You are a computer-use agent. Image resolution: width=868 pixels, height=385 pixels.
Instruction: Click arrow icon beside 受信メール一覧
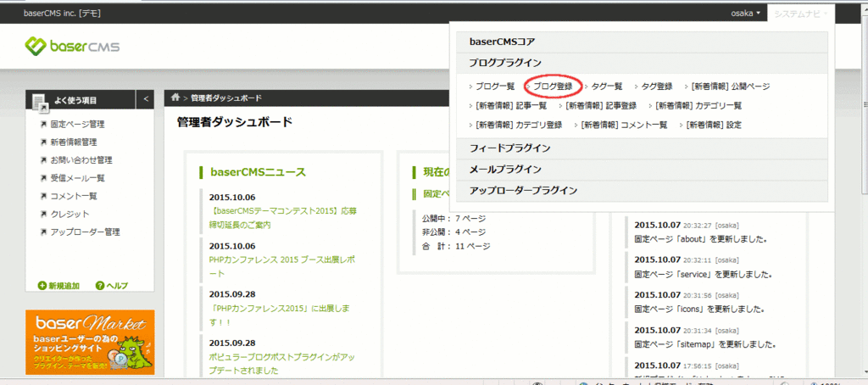(44, 178)
